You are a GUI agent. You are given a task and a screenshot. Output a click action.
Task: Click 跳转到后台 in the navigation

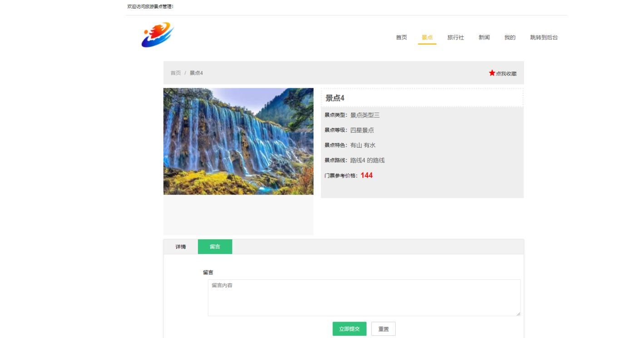[x=544, y=38]
